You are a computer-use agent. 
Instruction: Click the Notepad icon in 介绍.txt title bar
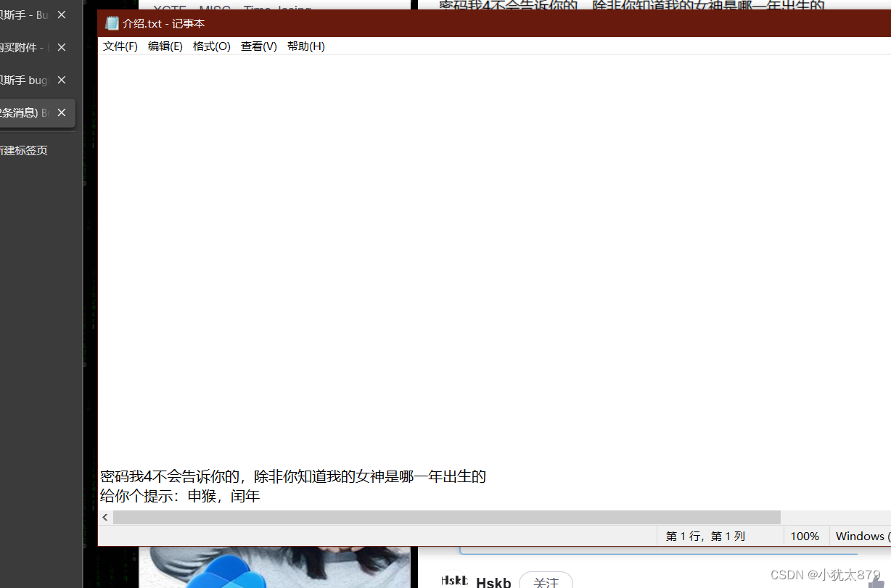click(x=112, y=23)
